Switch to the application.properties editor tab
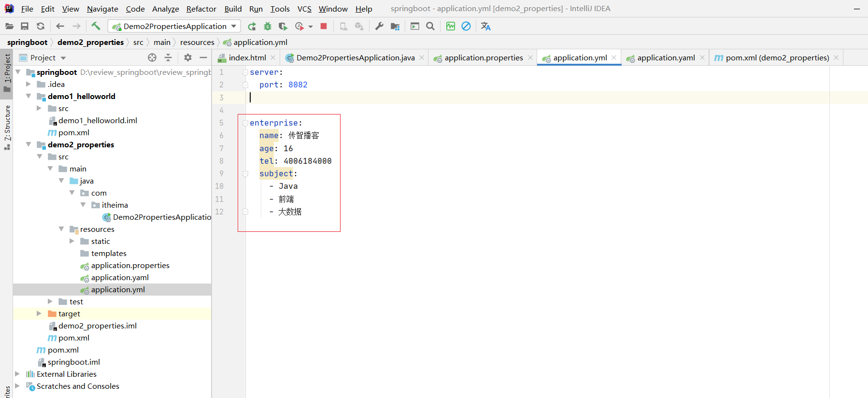868x398 pixels. [x=483, y=57]
